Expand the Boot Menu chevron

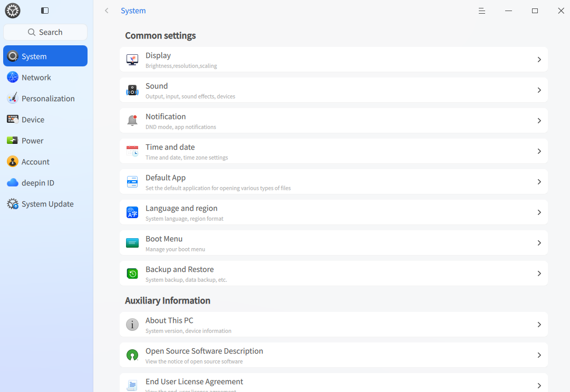(x=539, y=243)
